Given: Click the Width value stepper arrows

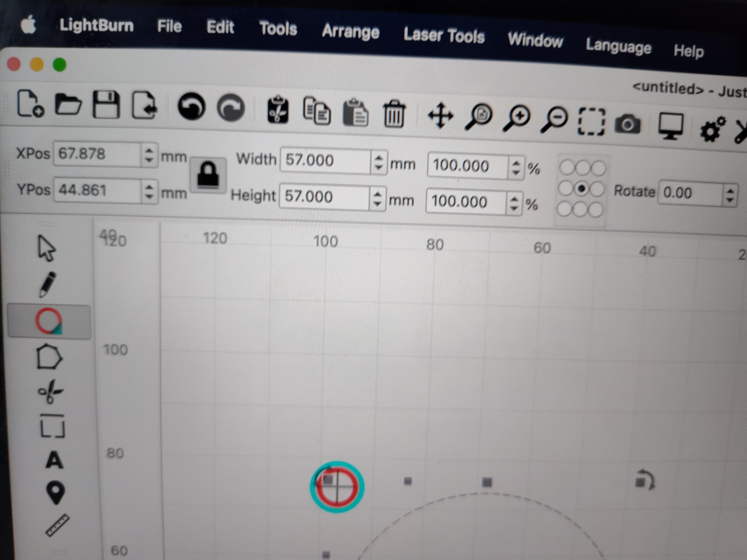Looking at the screenshot, I should click(x=379, y=162).
